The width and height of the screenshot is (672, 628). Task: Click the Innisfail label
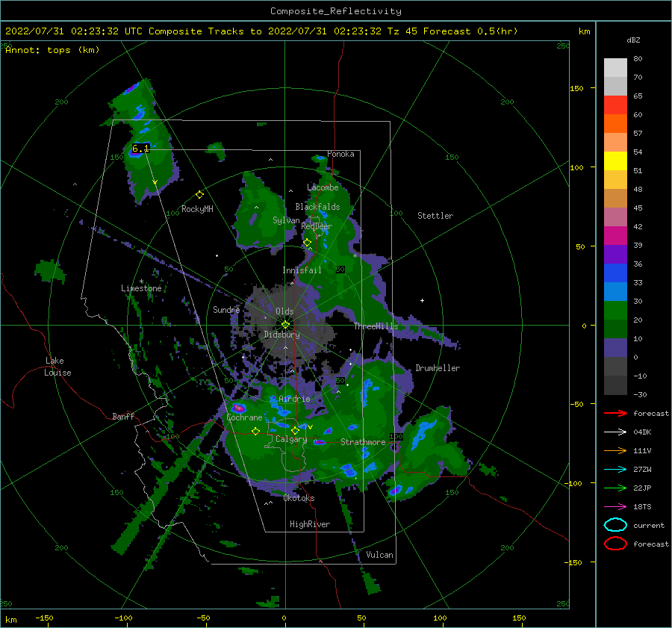(x=302, y=270)
